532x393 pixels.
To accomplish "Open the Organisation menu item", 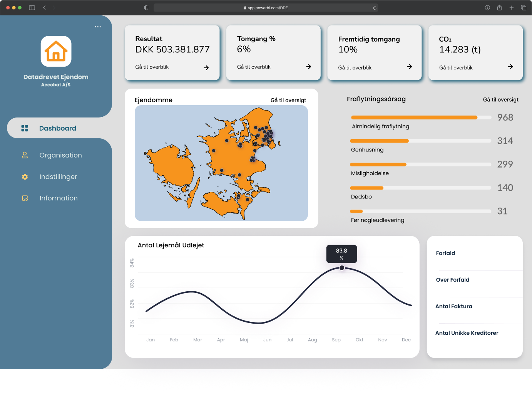I will 60,155.
